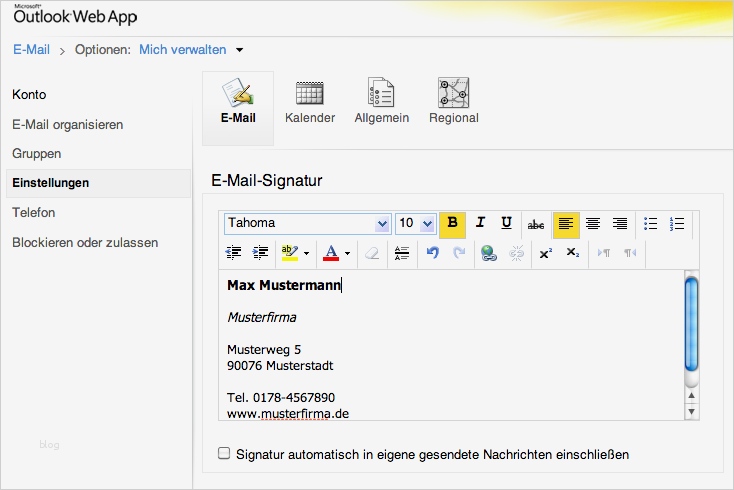Open font color dropdown arrow
Image resolution: width=734 pixels, height=490 pixels.
click(x=347, y=253)
